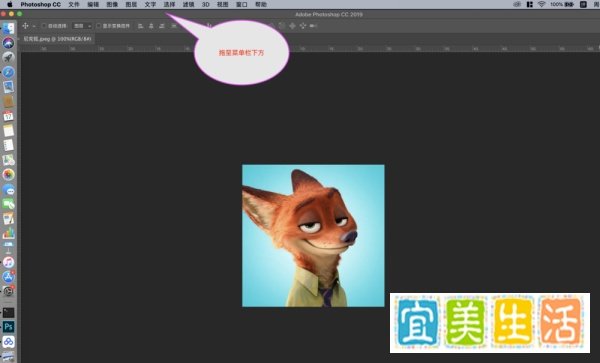This screenshot has height=363, width=600.
Task: Open the Apple menu
Action: click(10, 5)
